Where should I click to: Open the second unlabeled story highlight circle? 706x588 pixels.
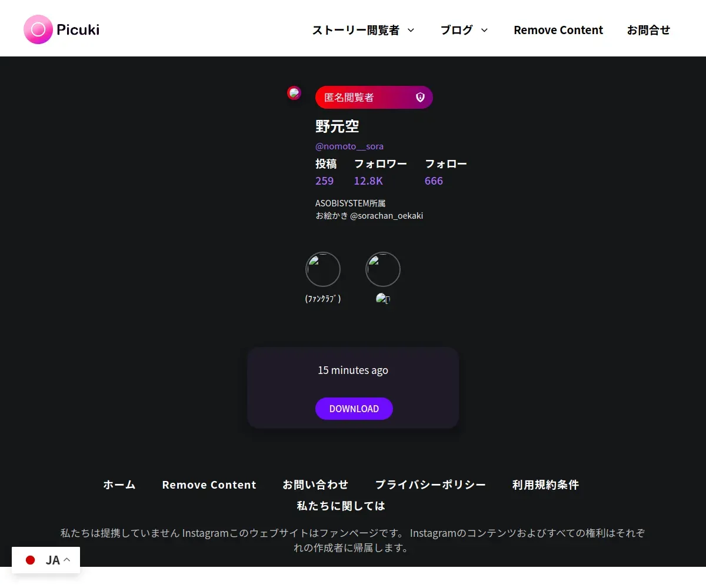coord(383,269)
